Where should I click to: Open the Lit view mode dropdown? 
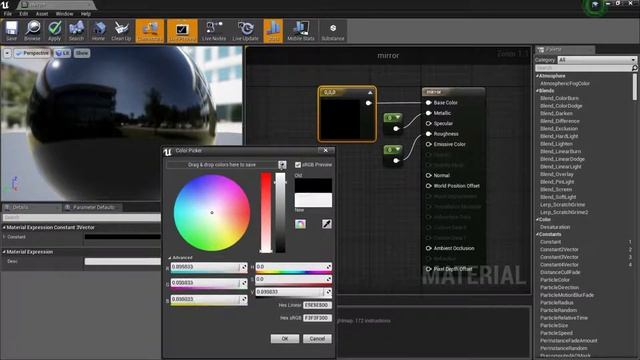tap(62, 53)
